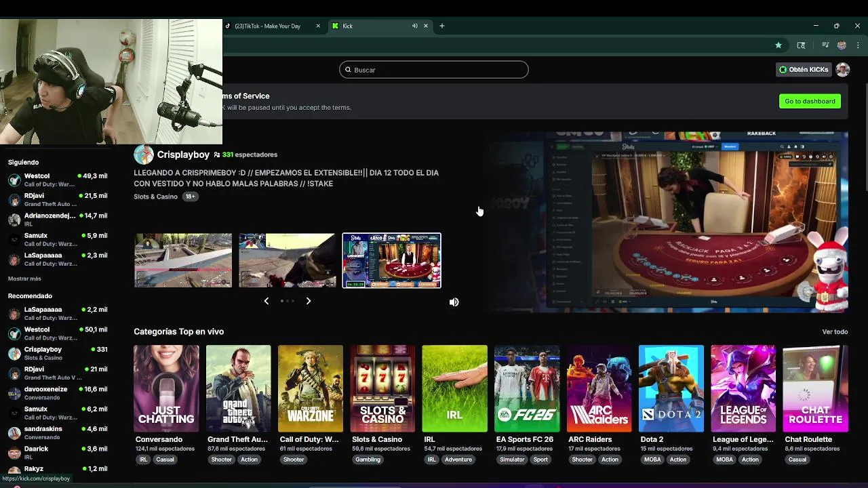Click the bookmark star icon
Screen dimensions: 868x488
[x=778, y=45]
